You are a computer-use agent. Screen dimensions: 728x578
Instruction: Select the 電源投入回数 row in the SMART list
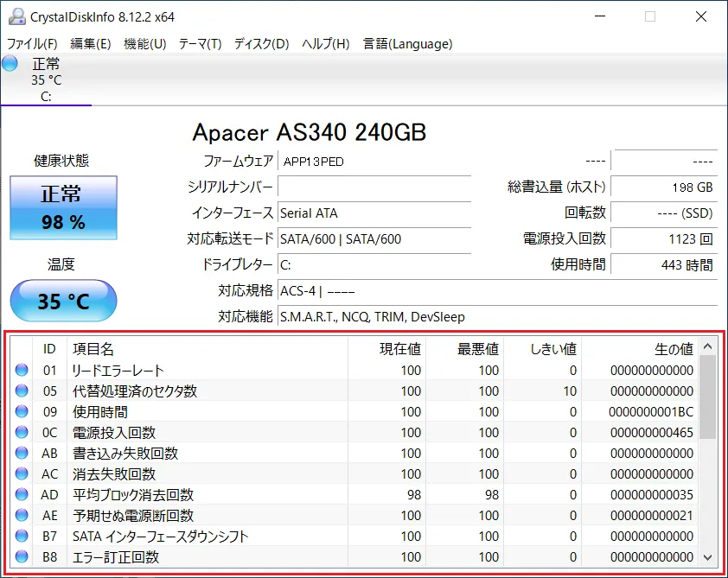pos(354,432)
